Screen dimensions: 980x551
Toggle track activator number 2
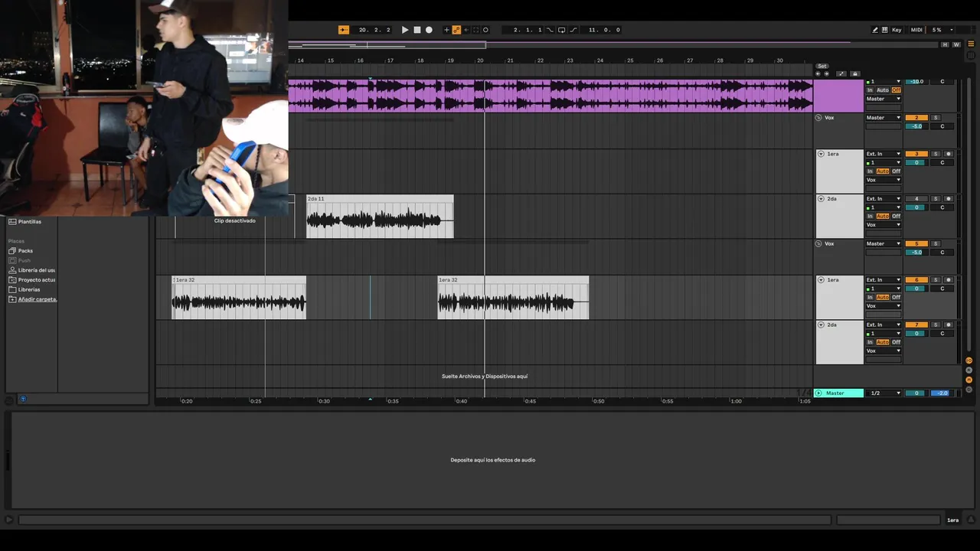(916, 118)
